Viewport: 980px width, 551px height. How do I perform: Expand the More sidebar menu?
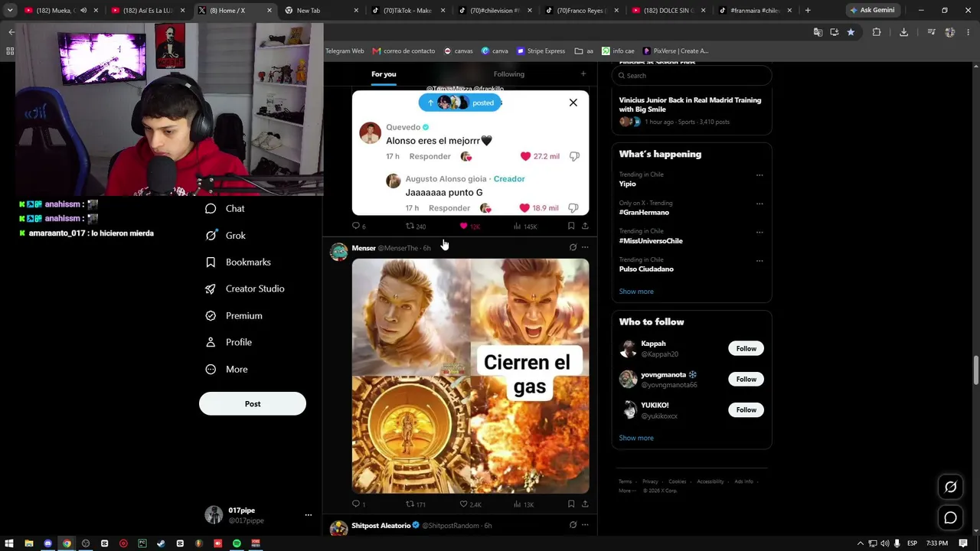click(226, 369)
